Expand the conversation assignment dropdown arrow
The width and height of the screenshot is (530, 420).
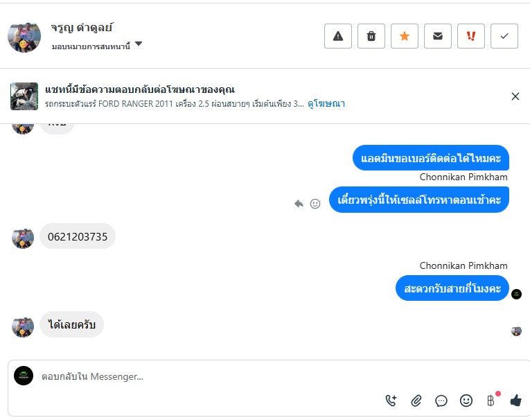pos(139,44)
